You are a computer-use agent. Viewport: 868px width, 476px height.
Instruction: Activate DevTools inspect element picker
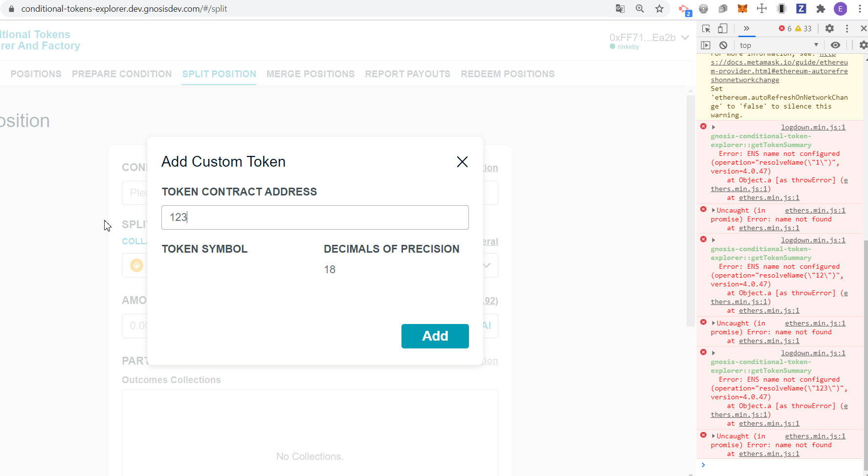tap(706, 29)
